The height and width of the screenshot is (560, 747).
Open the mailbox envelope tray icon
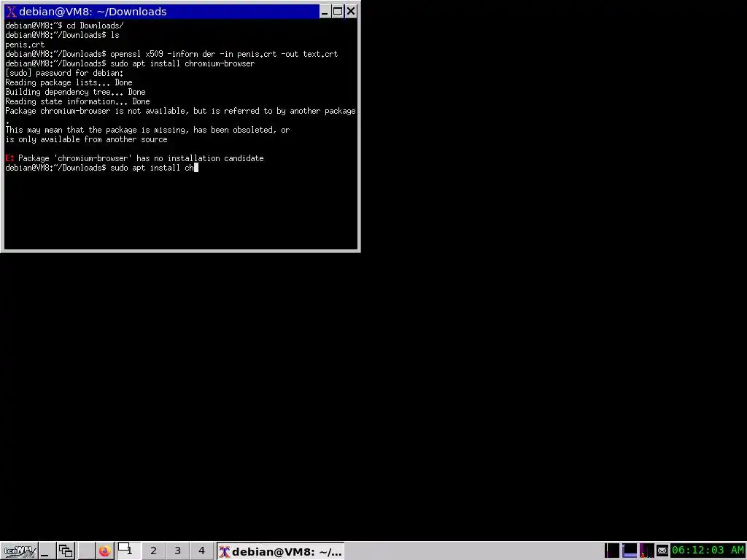pos(662,551)
